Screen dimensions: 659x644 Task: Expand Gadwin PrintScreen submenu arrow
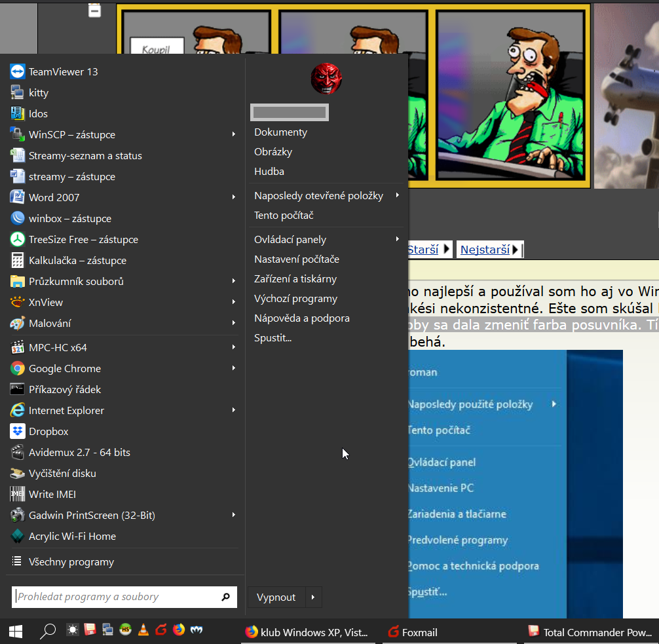coord(234,515)
